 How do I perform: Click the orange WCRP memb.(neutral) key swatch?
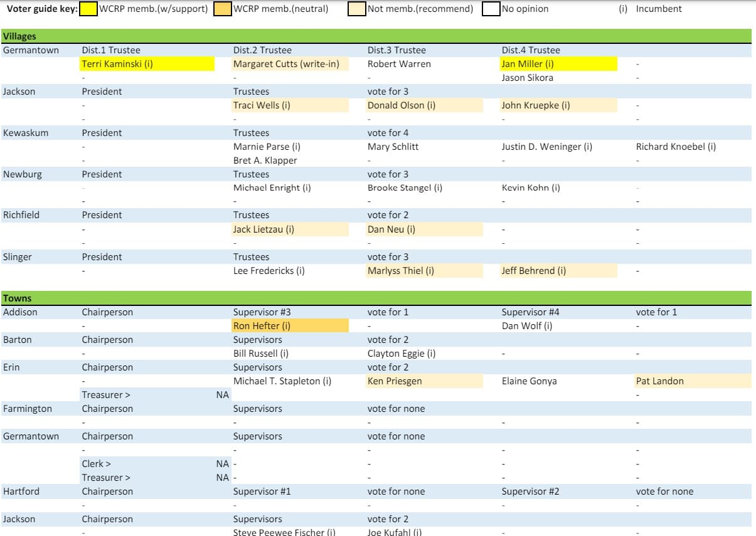[x=222, y=9]
